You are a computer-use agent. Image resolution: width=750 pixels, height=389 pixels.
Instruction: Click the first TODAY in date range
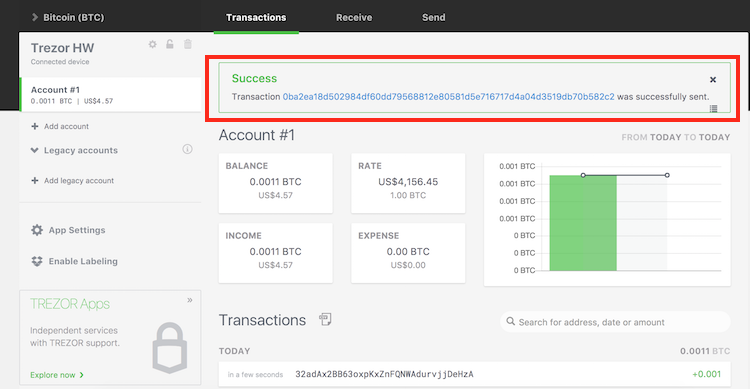665,137
